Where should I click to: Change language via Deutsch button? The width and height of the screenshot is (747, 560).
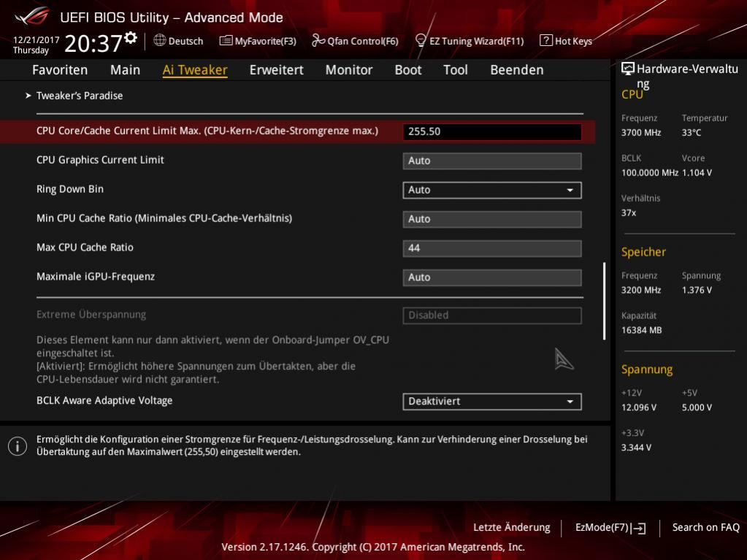(179, 41)
